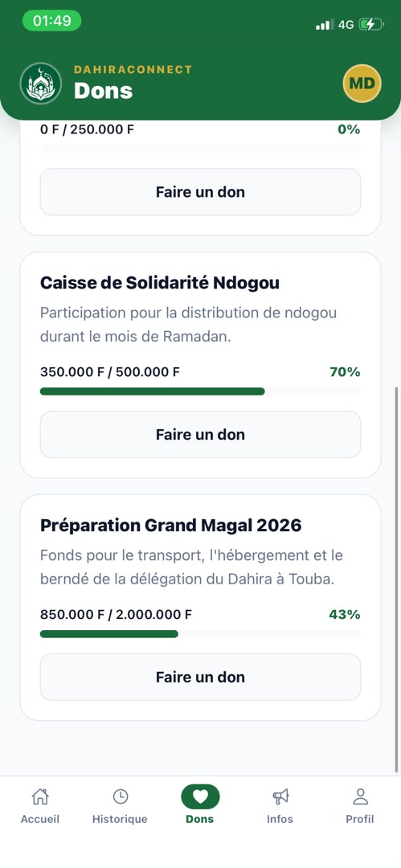
Task: Donate to Caisse de Solidarité Ndogou
Action: (x=201, y=435)
